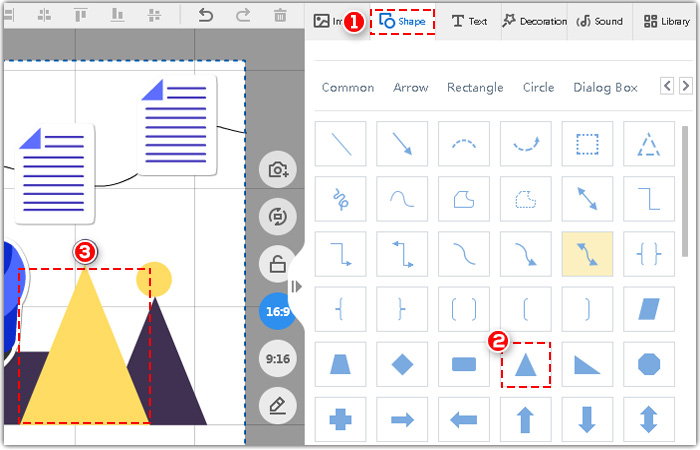The height and width of the screenshot is (450, 700).
Task: Pick the left block arrow shape
Action: click(x=464, y=420)
